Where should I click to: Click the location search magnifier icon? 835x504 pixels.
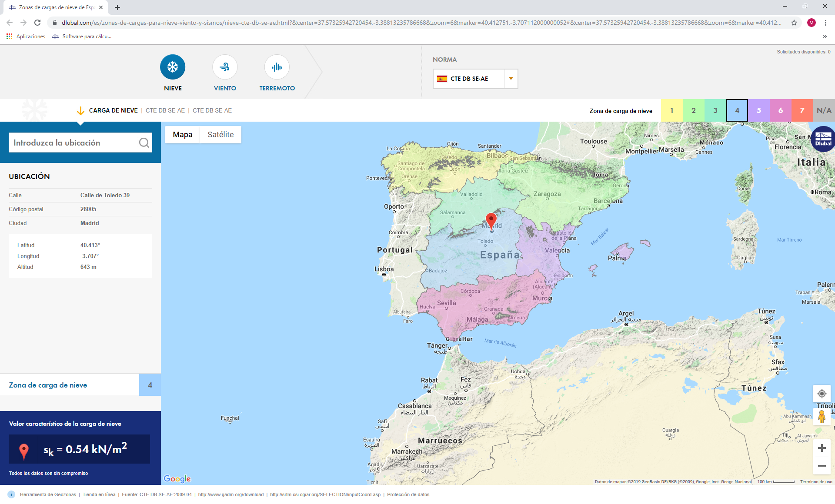(144, 143)
